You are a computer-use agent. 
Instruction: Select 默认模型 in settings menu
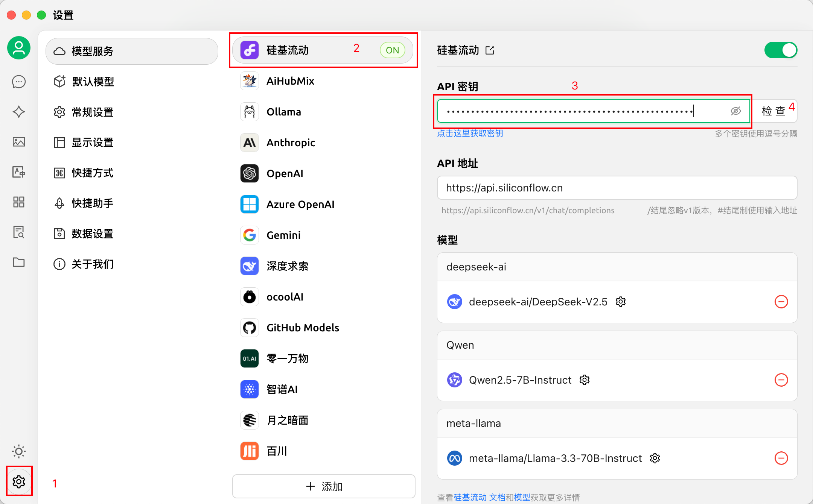tap(93, 82)
